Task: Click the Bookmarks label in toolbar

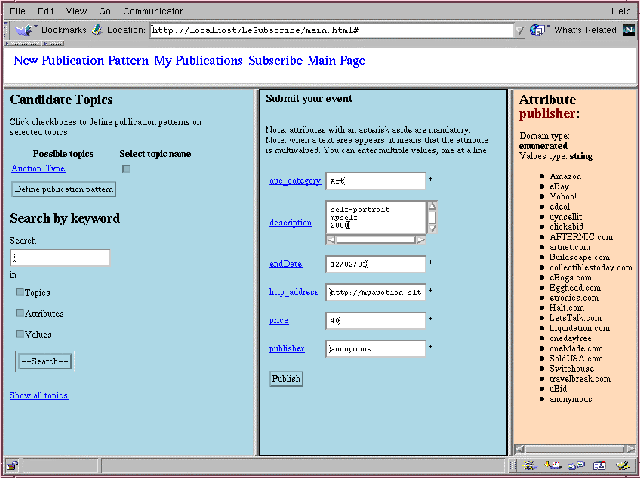Action: (64, 30)
